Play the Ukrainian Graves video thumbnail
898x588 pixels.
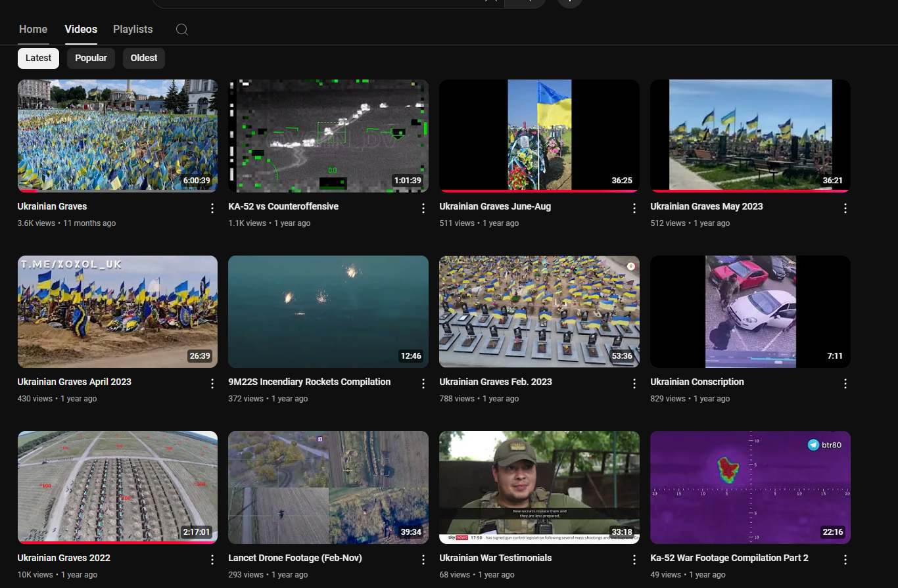click(x=118, y=136)
